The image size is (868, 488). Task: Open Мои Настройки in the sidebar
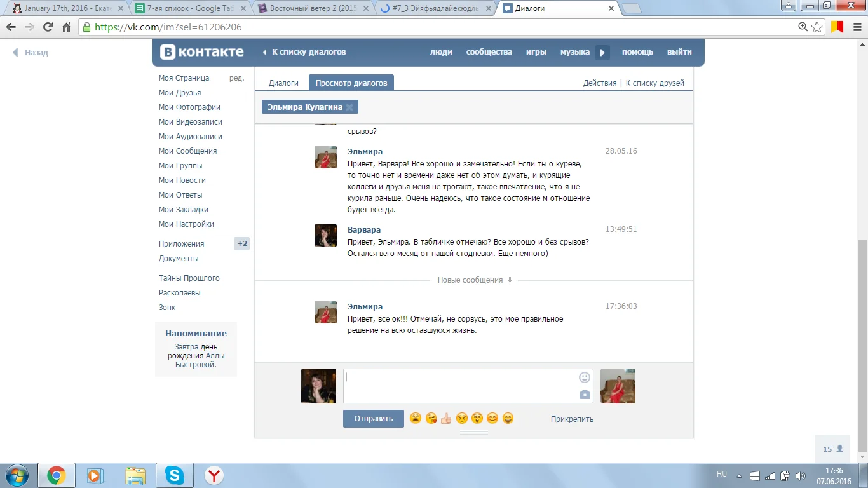click(186, 224)
